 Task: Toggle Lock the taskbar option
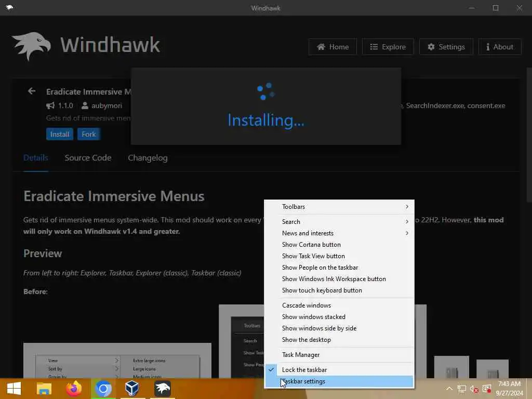339,370
